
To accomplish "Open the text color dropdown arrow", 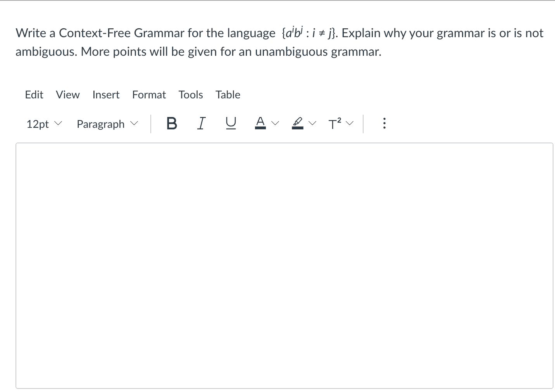I will tap(275, 123).
